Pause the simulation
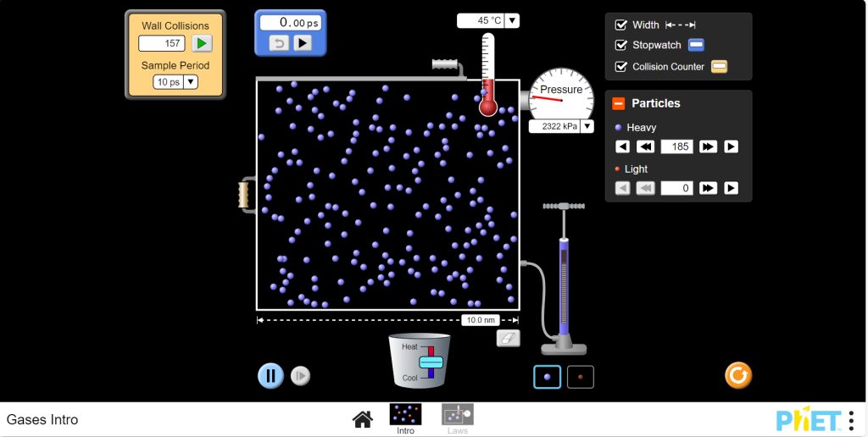Screen dimensions: 868x437 [270, 375]
